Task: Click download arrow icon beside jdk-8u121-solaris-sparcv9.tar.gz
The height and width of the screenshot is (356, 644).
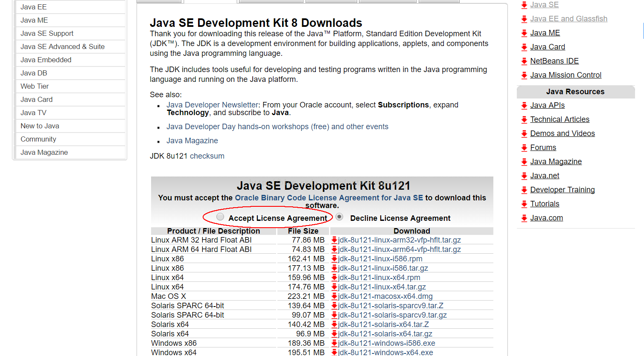Action: pos(334,315)
